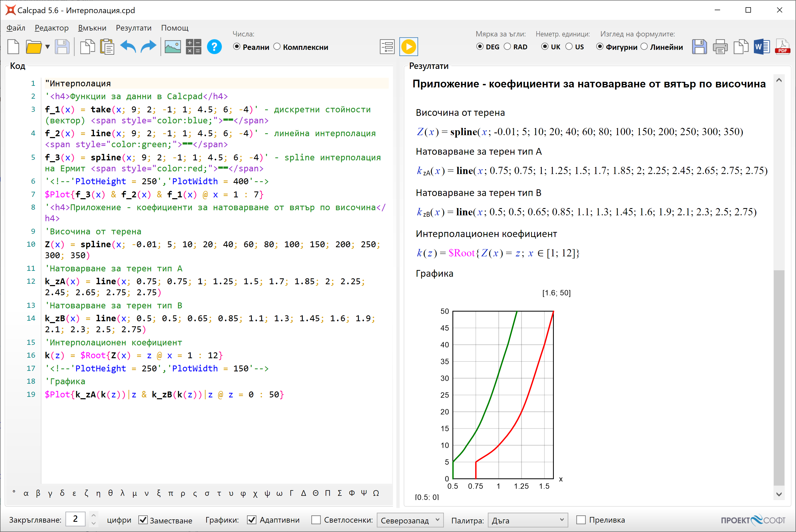The height and width of the screenshot is (532, 796).
Task: Select the Комплексни numbers option
Action: coord(301,47)
